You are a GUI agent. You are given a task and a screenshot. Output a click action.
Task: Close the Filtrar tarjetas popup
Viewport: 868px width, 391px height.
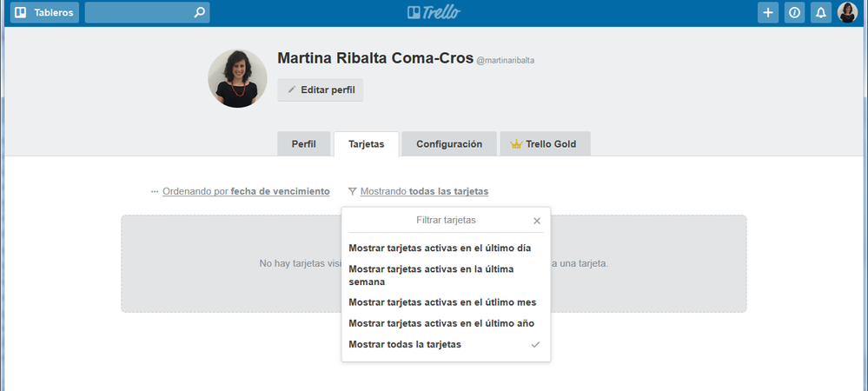click(x=536, y=221)
